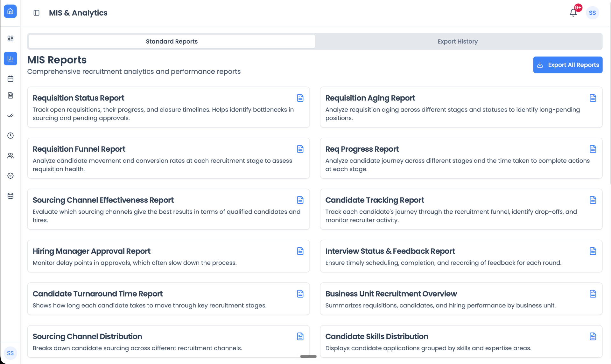
Task: Click Interview Status & Feedback file icon
Action: [593, 251]
